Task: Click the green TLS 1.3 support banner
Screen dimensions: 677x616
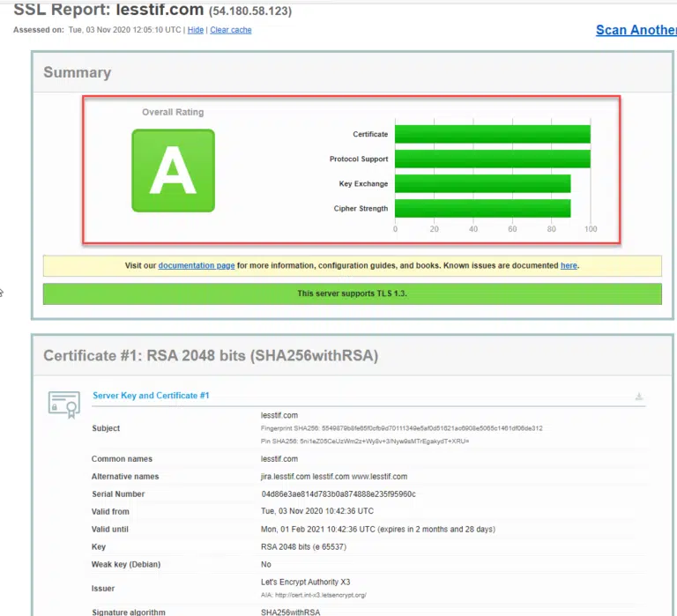Action: (352, 293)
